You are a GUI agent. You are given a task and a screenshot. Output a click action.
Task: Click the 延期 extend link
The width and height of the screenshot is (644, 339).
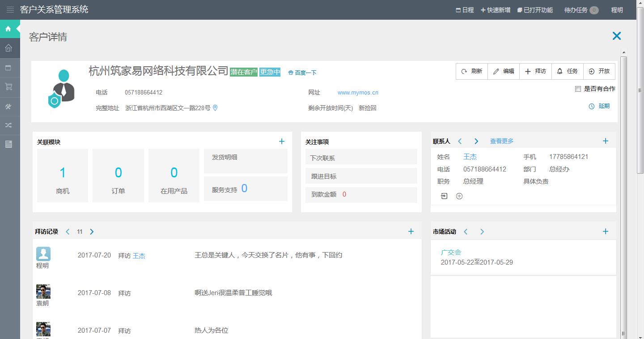coord(599,106)
